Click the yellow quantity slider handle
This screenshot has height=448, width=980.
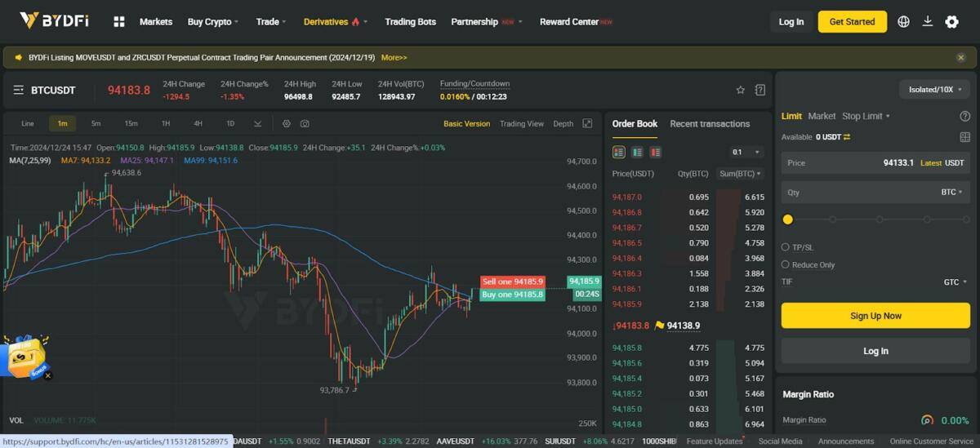click(788, 220)
